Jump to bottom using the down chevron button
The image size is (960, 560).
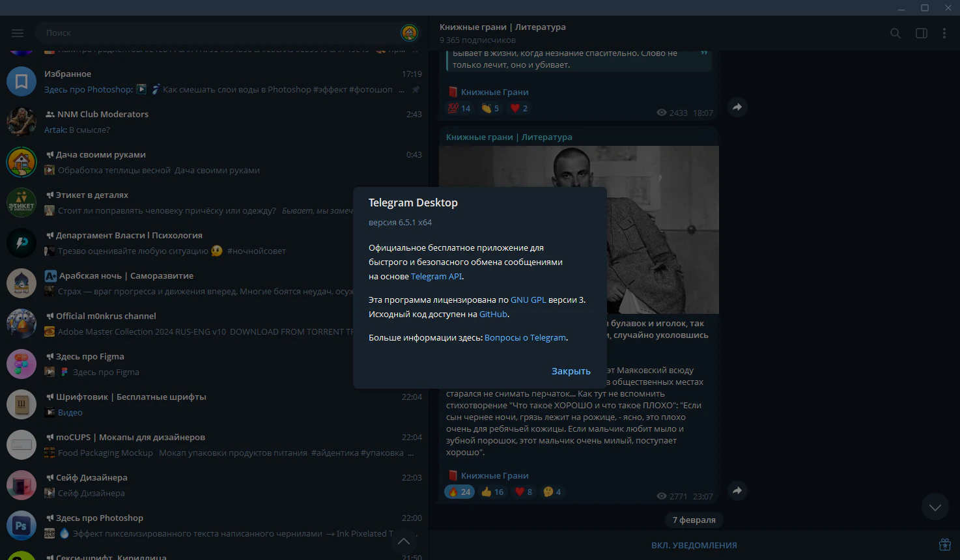click(x=935, y=507)
